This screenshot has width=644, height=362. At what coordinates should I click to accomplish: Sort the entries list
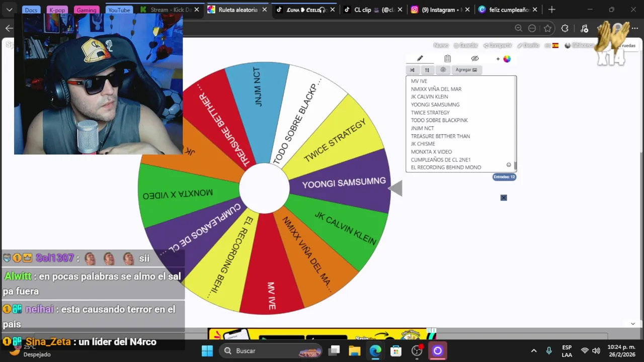427,70
